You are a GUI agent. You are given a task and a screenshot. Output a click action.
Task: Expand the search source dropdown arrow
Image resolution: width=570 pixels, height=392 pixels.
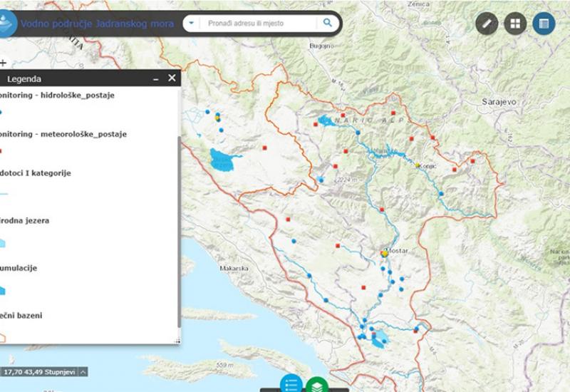pos(191,24)
